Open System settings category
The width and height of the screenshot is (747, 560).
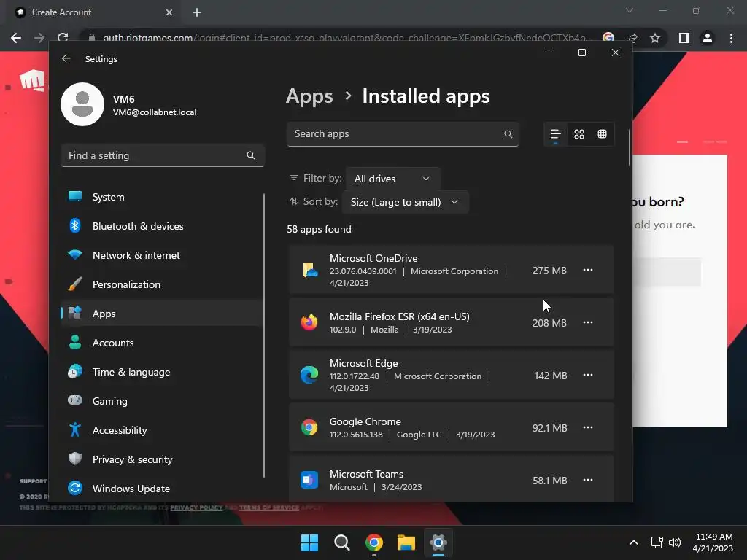[163, 197]
